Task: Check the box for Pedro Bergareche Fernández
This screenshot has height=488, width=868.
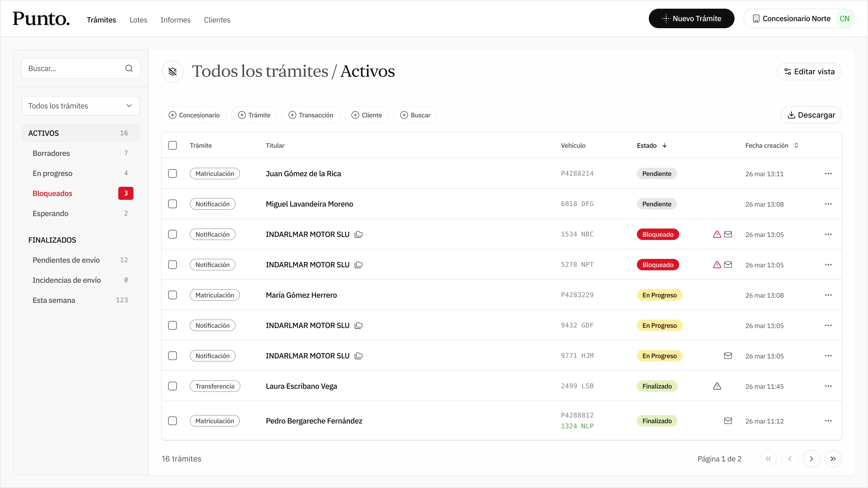Action: click(173, 421)
